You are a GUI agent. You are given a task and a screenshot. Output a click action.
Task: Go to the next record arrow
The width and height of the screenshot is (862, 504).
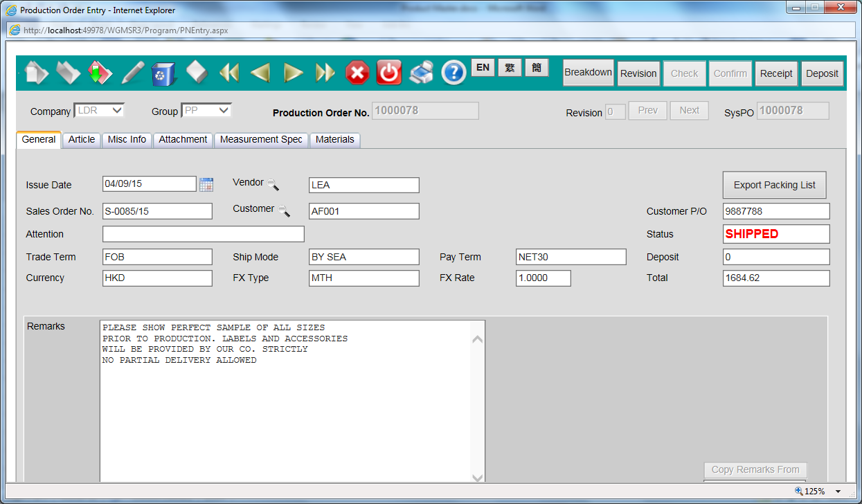(294, 73)
